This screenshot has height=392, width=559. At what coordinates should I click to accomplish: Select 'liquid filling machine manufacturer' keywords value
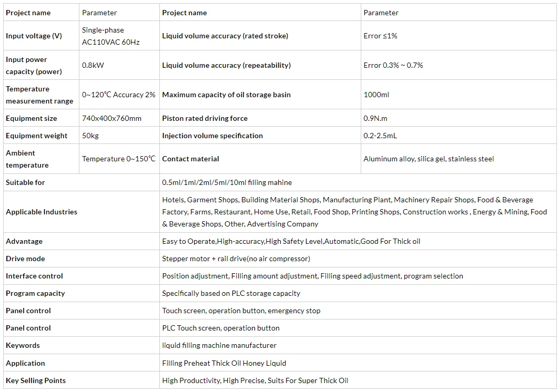(x=219, y=345)
